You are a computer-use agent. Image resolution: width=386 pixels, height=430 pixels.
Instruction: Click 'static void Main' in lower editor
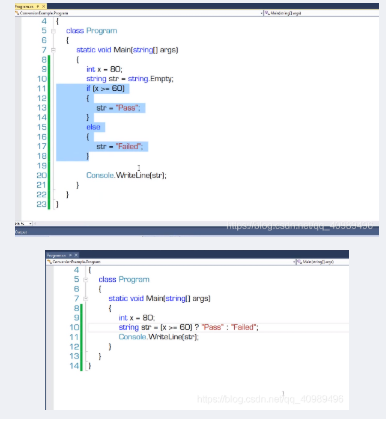tap(136, 298)
